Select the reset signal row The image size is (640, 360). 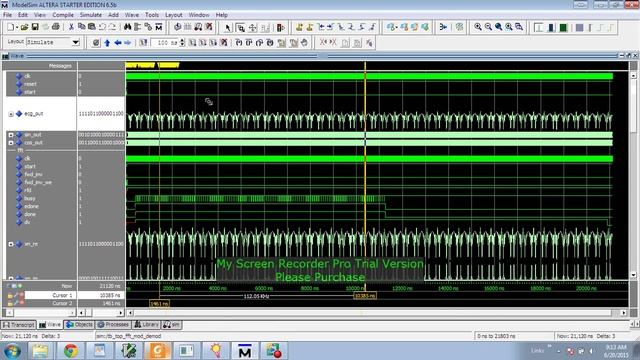(x=30, y=84)
